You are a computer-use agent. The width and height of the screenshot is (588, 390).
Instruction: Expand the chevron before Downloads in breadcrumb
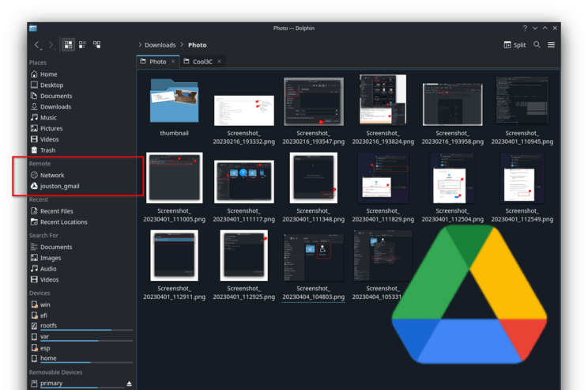pyautogui.click(x=140, y=45)
